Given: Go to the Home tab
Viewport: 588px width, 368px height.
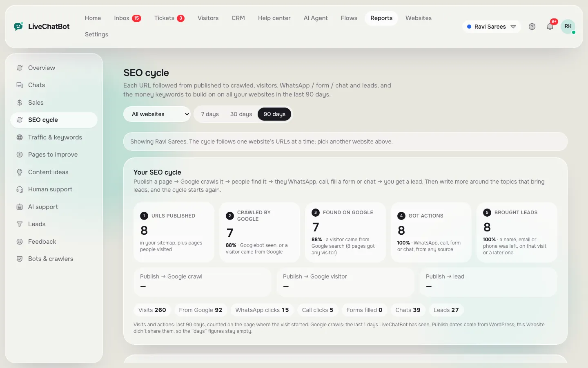Looking at the screenshot, I should (x=93, y=18).
